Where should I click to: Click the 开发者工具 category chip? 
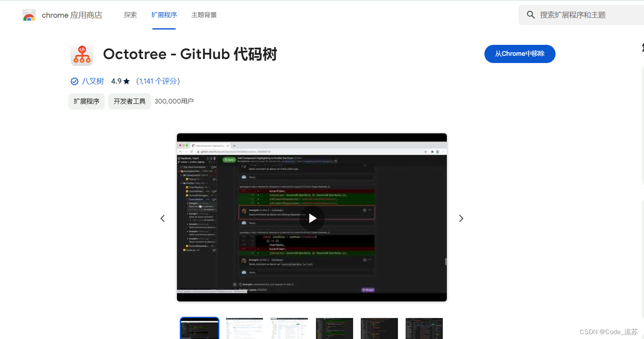tap(130, 101)
